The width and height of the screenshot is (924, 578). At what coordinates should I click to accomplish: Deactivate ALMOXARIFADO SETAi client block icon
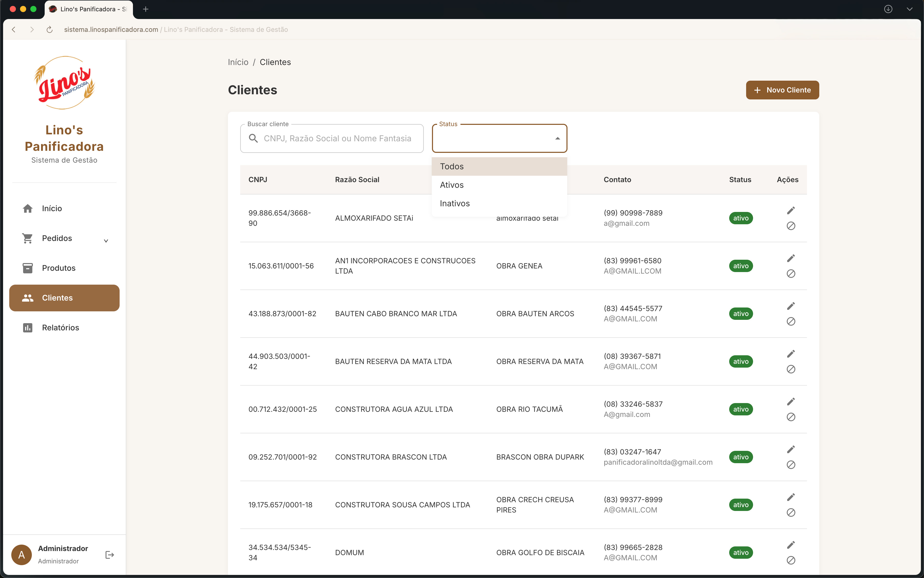791,226
